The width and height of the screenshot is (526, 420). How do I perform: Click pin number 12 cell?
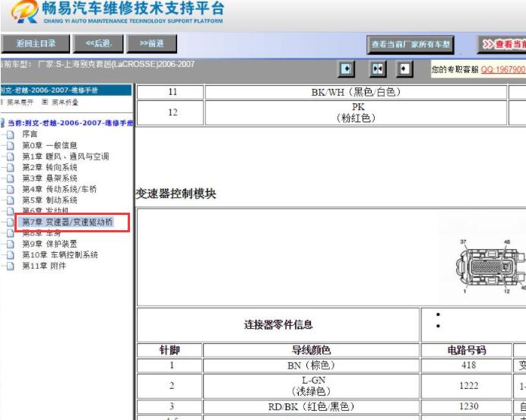(170, 112)
